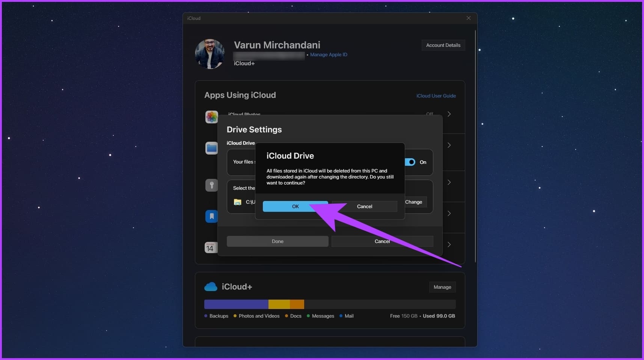644x360 pixels.
Task: Click the Calendar icon showing 14
Action: [x=210, y=247]
